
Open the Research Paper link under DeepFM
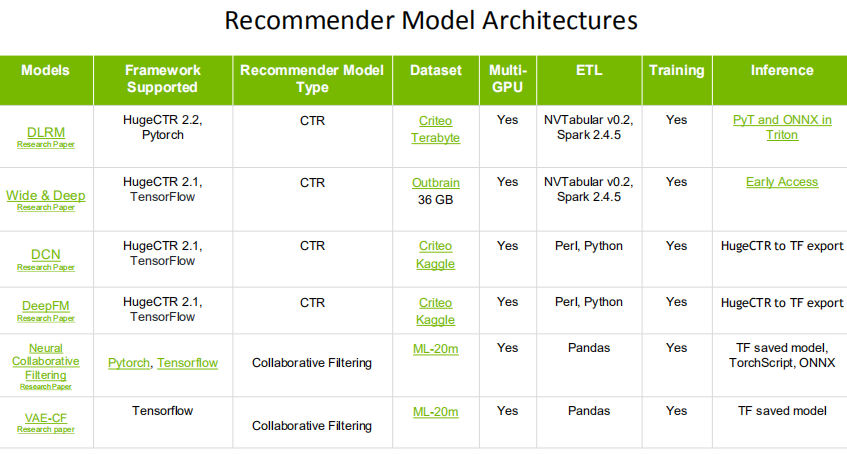point(46,318)
